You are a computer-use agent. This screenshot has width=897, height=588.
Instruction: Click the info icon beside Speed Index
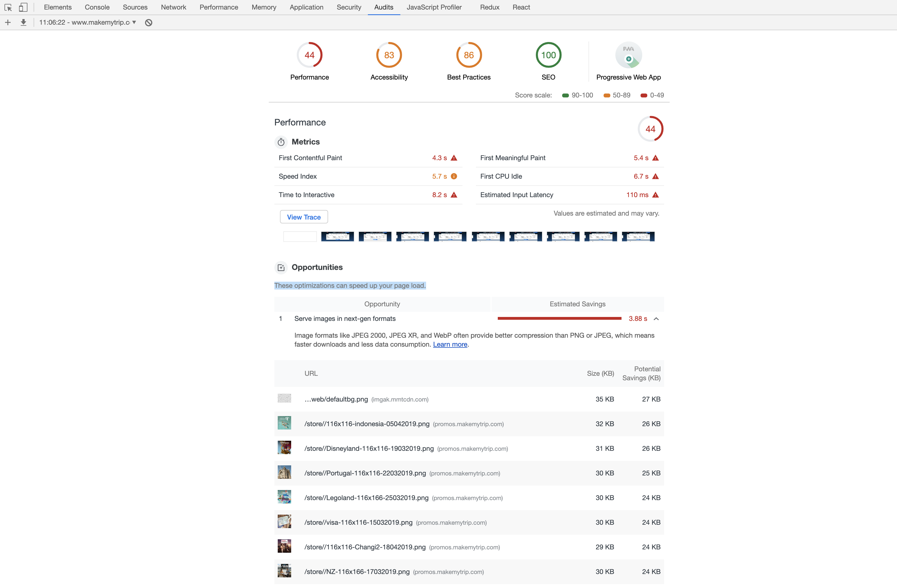[454, 176]
